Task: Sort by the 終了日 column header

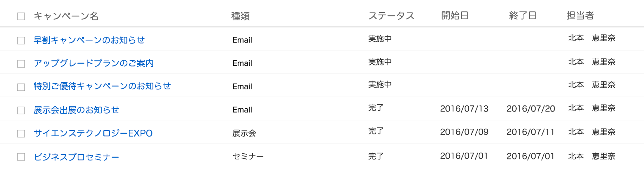Action: click(x=523, y=16)
